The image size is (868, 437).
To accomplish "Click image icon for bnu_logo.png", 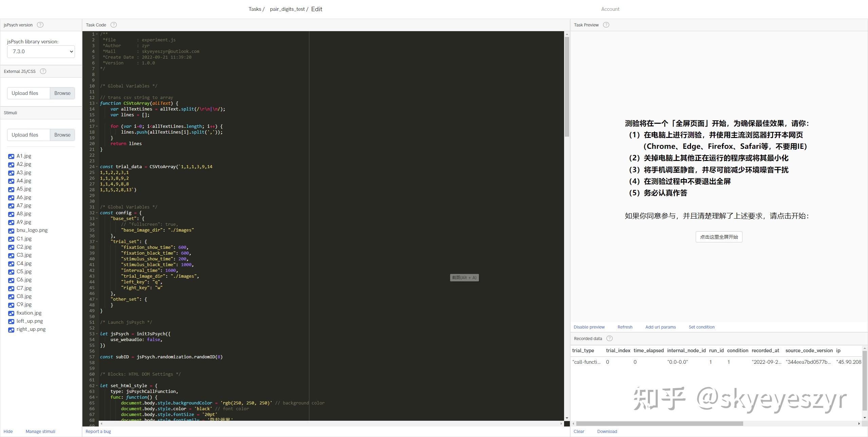I will 11,231.
